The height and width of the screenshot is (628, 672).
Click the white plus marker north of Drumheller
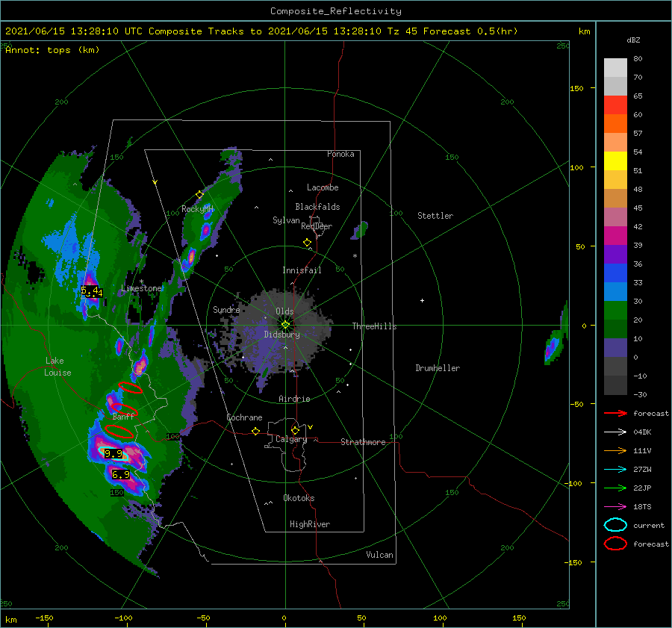coord(422,300)
